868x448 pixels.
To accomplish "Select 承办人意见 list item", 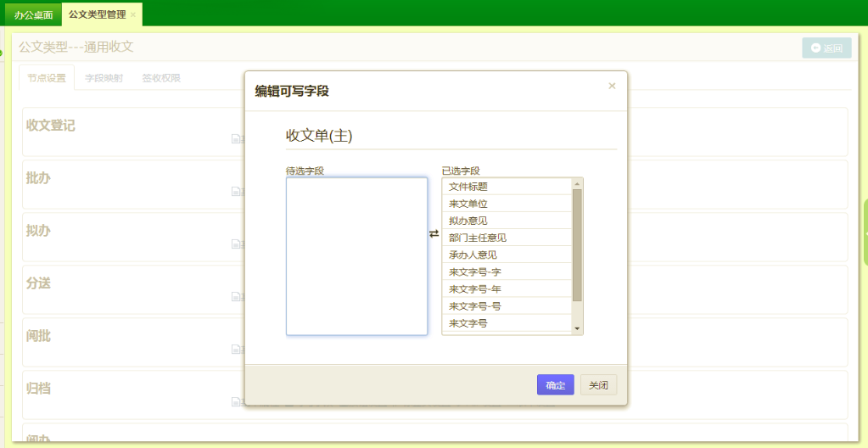I will point(473,255).
